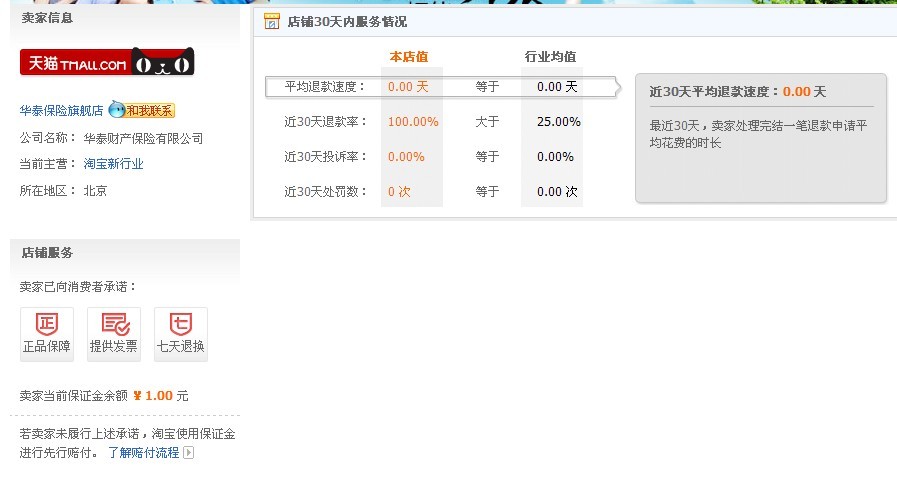Click the 正品保障 service badge
Screen dimensions: 897x486
tap(47, 334)
